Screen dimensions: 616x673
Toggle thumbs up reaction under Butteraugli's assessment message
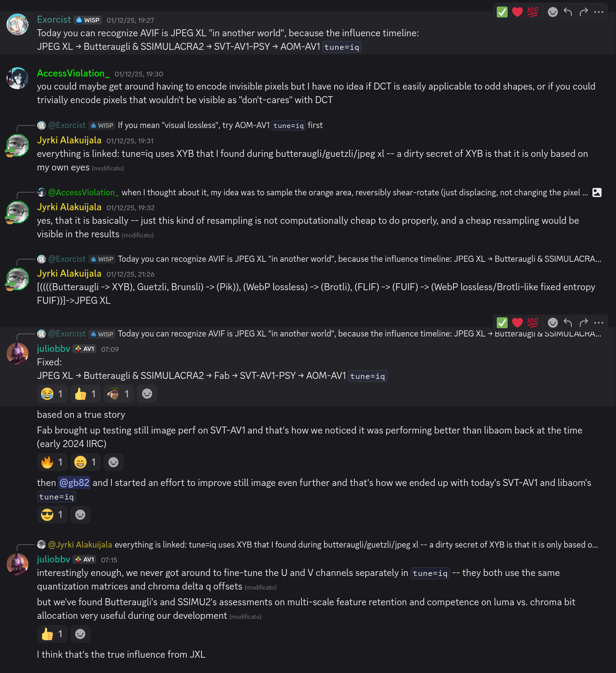point(52,634)
